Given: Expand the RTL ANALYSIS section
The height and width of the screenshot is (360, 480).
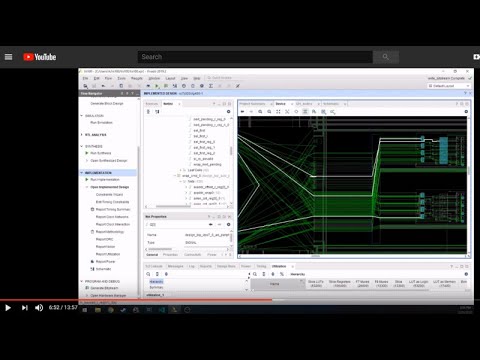Looking at the screenshot, I should 82,135.
